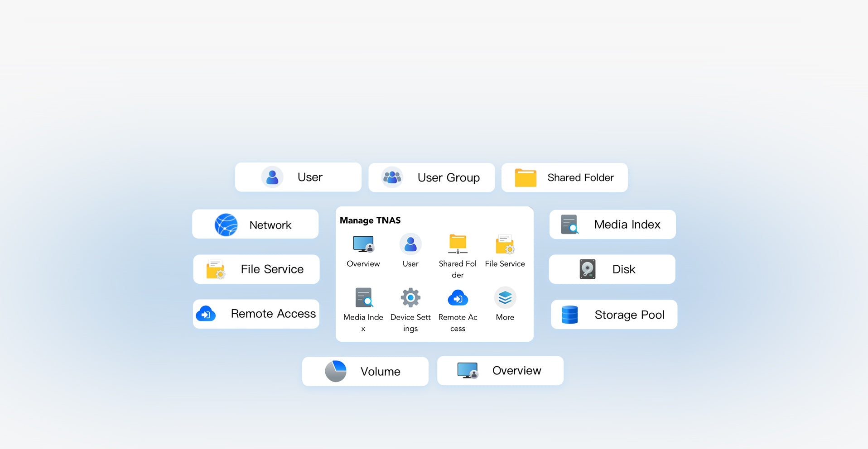Open Device Settings gear in Manage TNAS
Viewport: 868px width, 449px height.
click(410, 298)
